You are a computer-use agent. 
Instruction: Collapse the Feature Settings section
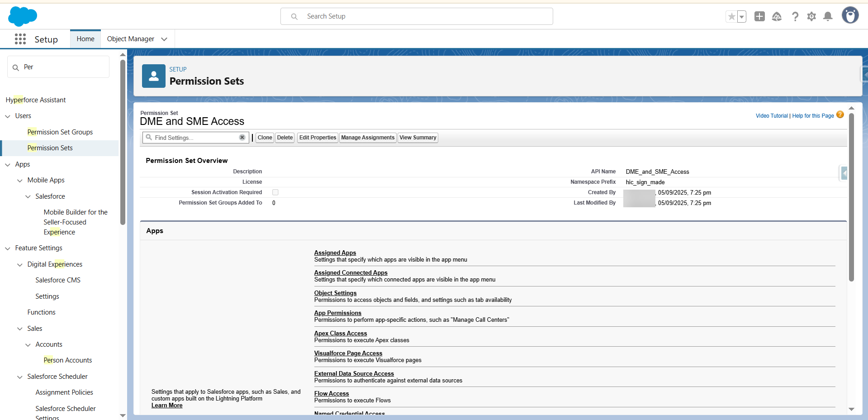(8, 248)
